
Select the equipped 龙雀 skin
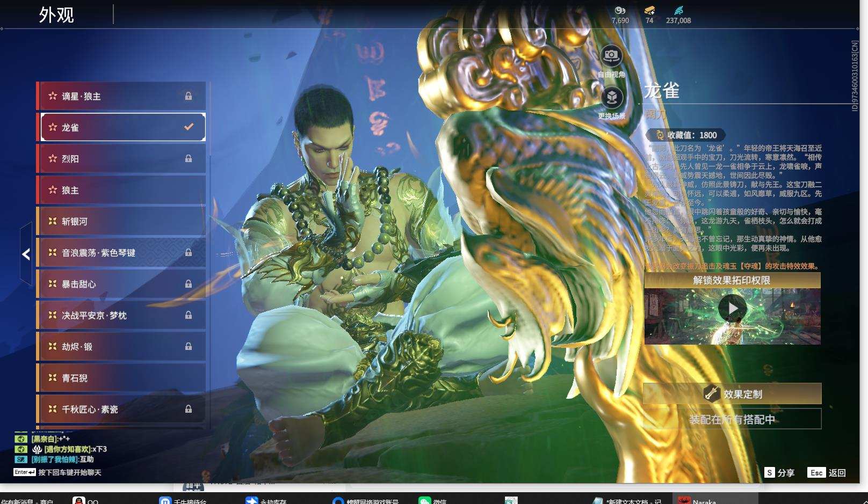coord(123,127)
